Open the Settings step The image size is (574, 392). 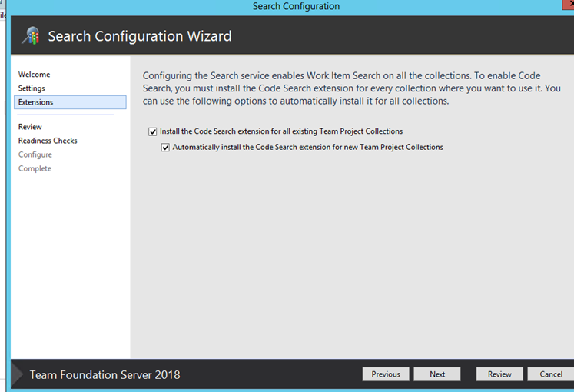(32, 88)
